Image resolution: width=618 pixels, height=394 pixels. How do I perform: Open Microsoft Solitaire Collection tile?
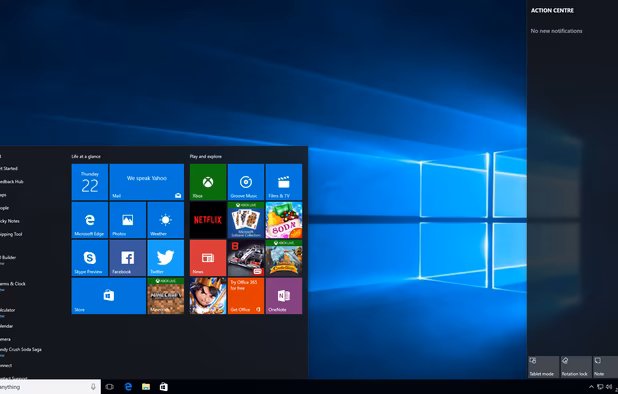[x=246, y=220]
